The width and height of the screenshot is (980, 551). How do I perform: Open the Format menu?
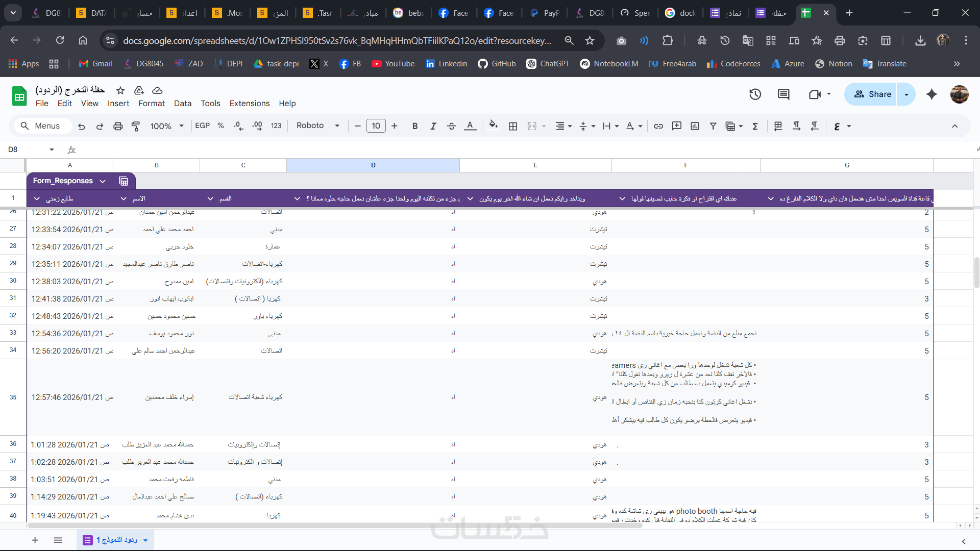pyautogui.click(x=152, y=104)
